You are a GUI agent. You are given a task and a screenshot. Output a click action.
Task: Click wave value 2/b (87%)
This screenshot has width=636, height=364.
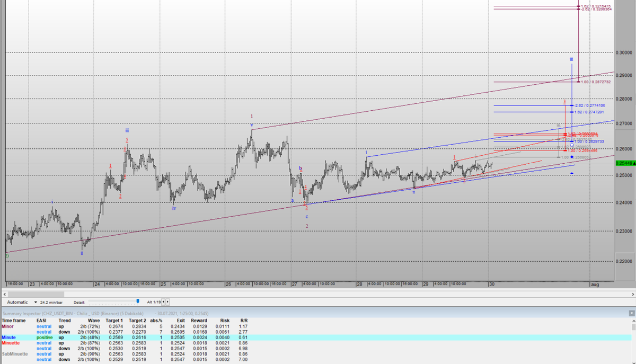pos(89,343)
